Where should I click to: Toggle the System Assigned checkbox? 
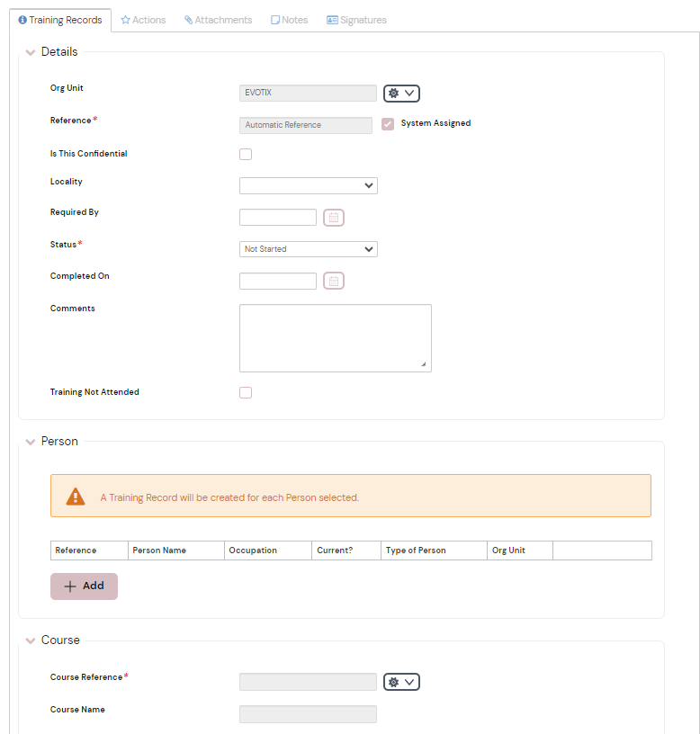click(x=388, y=124)
